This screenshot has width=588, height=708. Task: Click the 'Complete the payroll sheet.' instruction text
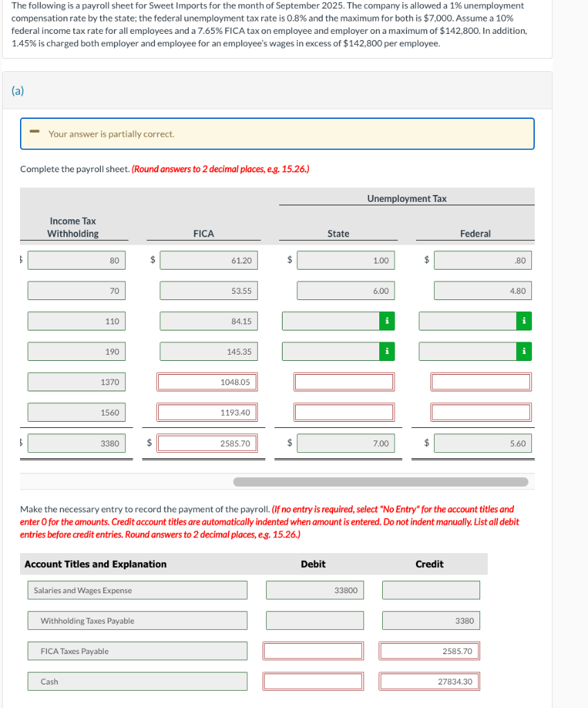point(75,169)
